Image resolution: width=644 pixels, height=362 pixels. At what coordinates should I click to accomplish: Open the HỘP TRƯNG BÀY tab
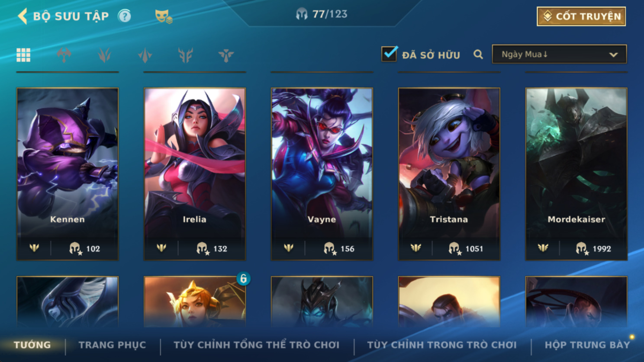tap(587, 345)
